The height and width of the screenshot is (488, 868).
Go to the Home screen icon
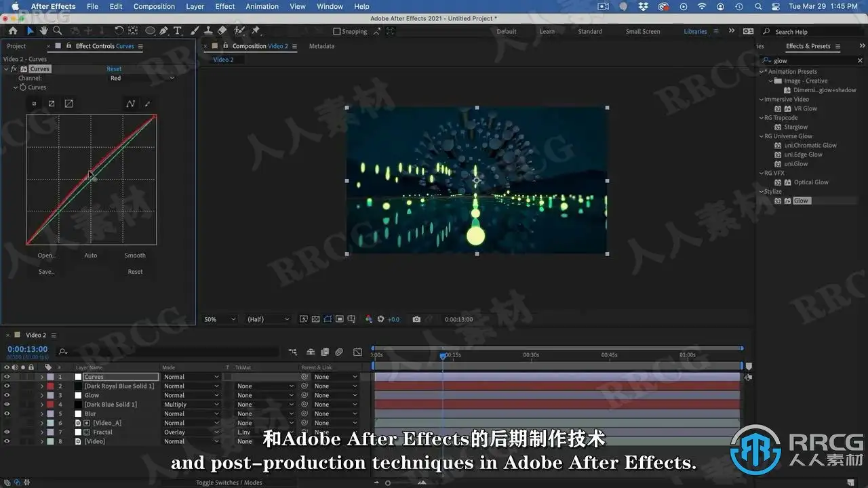(x=13, y=31)
